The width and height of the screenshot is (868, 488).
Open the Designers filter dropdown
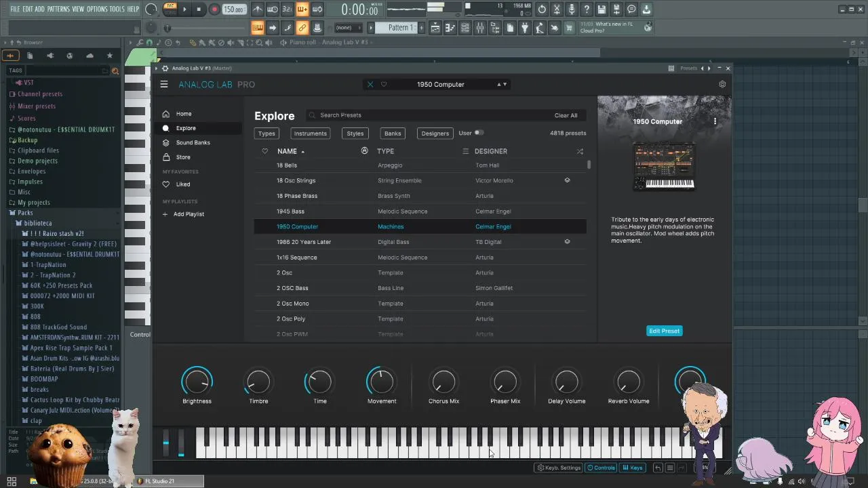[435, 134]
